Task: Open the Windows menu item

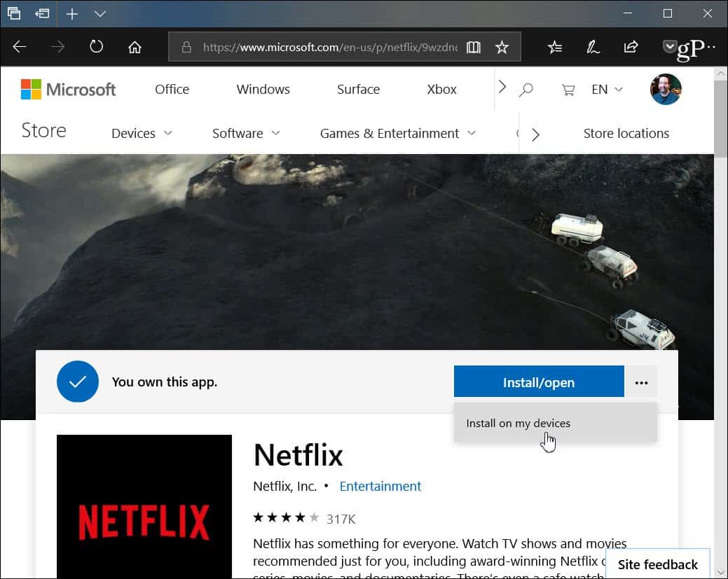Action: coord(263,89)
